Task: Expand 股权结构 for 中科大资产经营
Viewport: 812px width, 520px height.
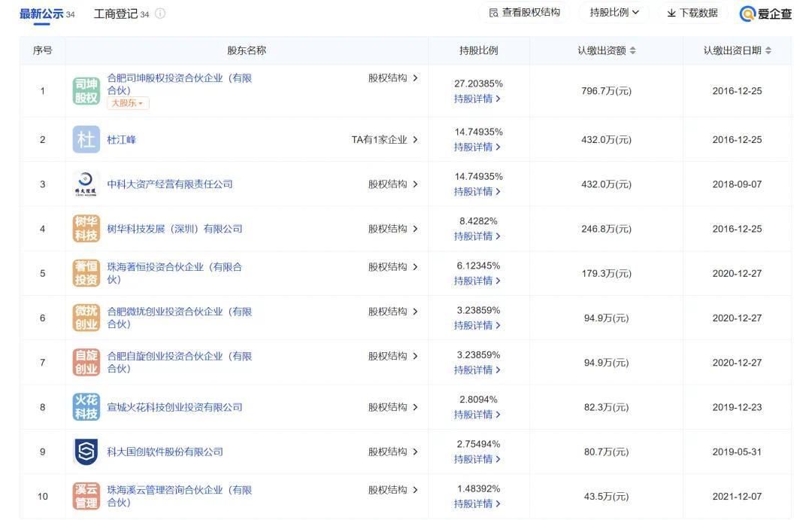Action: tap(393, 184)
